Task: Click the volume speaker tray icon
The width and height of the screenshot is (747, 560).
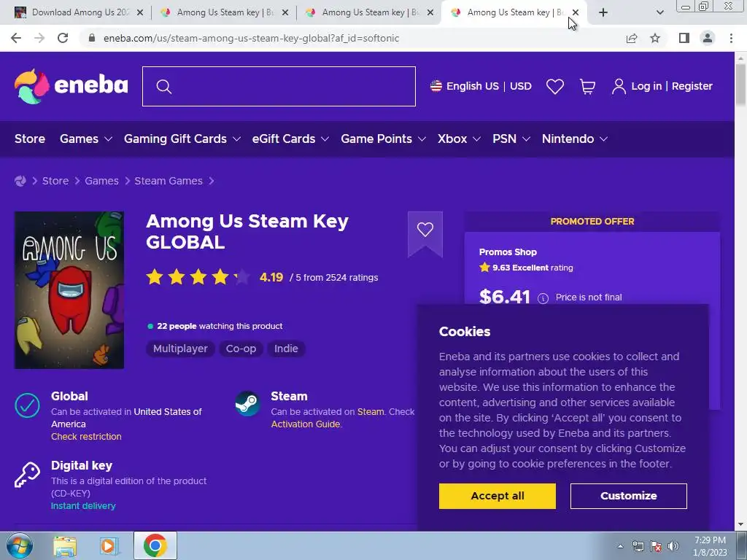Action: 673,546
